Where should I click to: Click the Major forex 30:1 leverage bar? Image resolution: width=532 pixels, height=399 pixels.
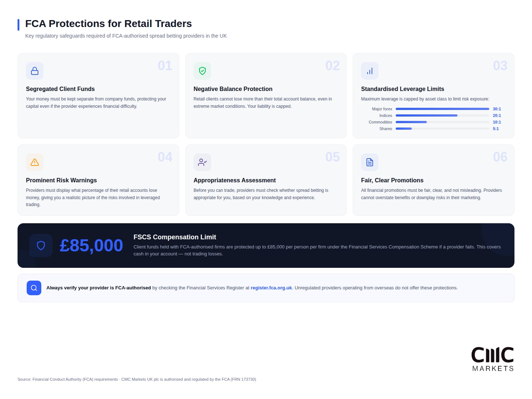point(442,109)
